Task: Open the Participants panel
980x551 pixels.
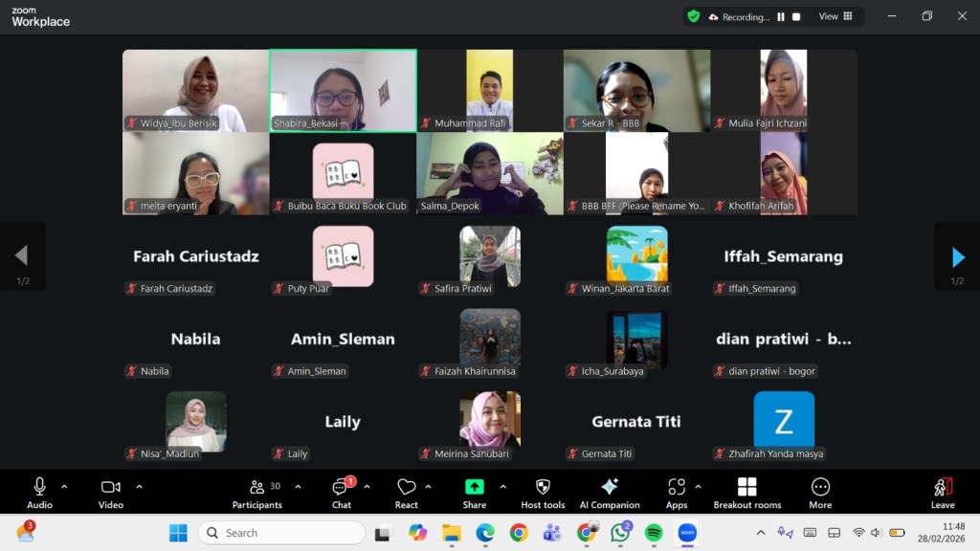Action: click(x=257, y=492)
